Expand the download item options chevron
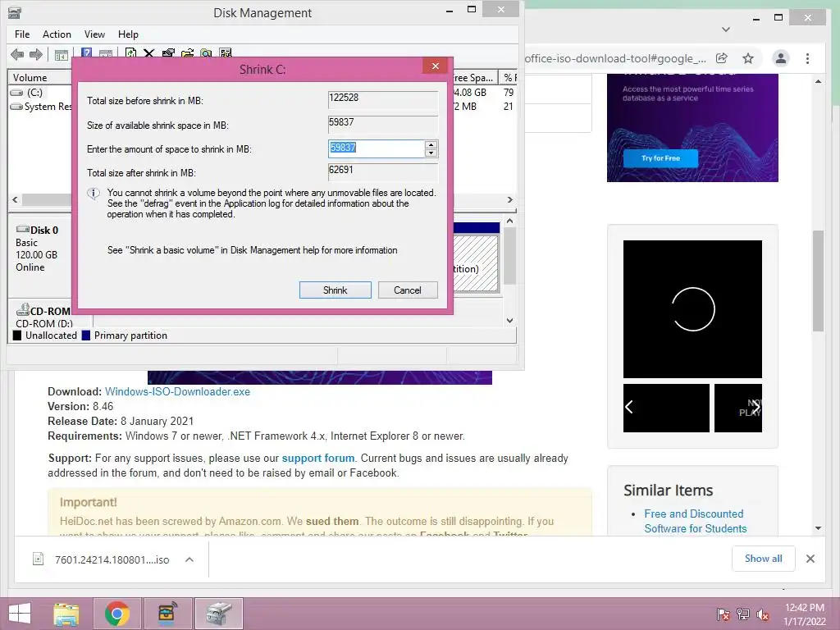Screen dimensions: 840x630 coord(189,559)
